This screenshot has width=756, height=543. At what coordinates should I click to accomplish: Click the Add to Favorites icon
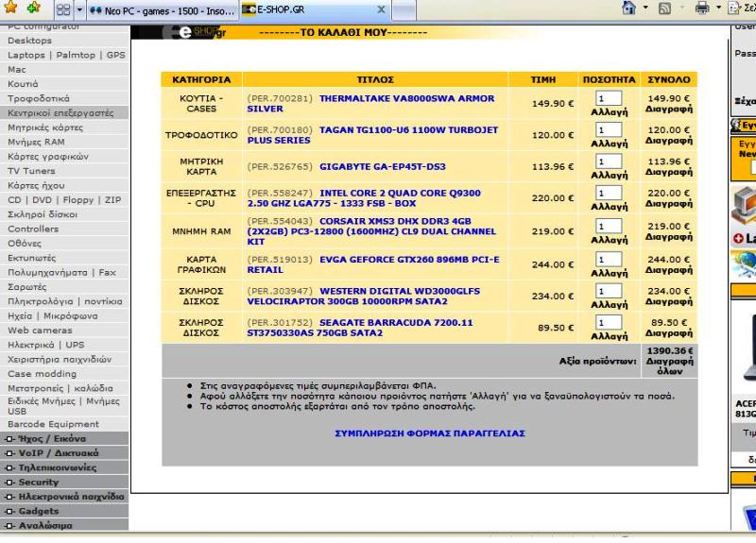[x=35, y=8]
